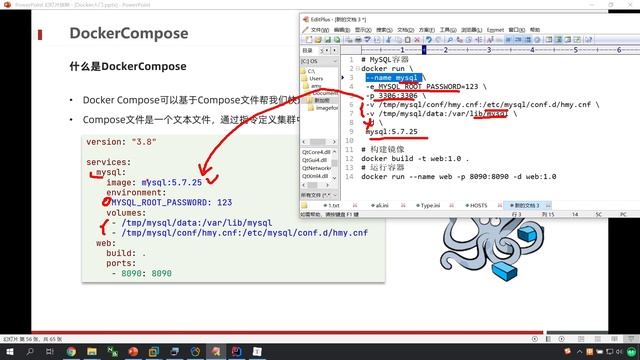Open the Emmet menu in EditPlus
640x360 pixels.
click(x=495, y=30)
